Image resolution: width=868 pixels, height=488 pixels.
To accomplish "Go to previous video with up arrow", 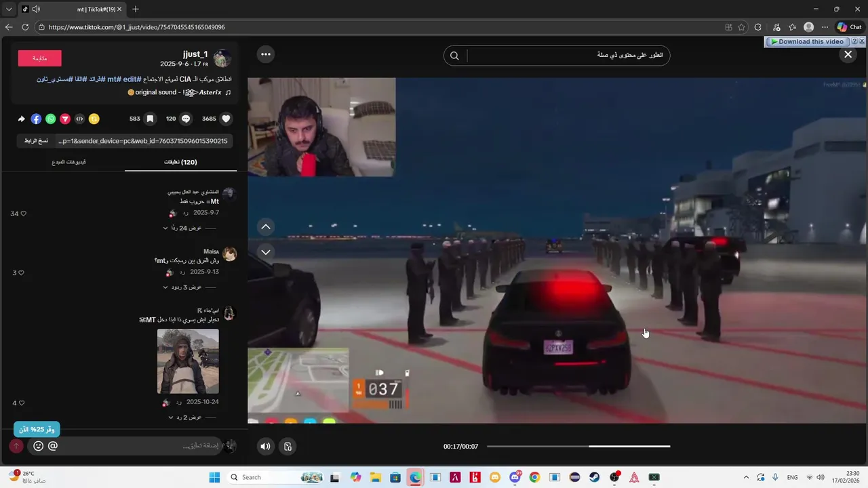I will (266, 227).
